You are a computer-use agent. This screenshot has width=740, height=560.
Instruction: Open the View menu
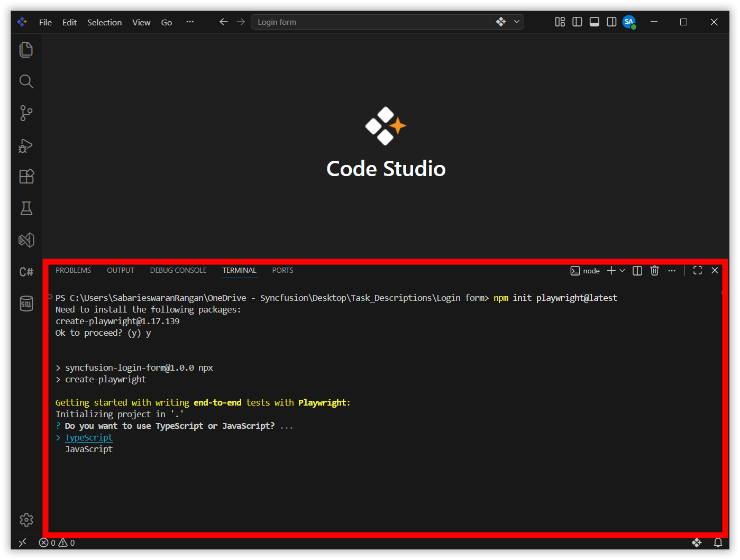pyautogui.click(x=141, y=22)
